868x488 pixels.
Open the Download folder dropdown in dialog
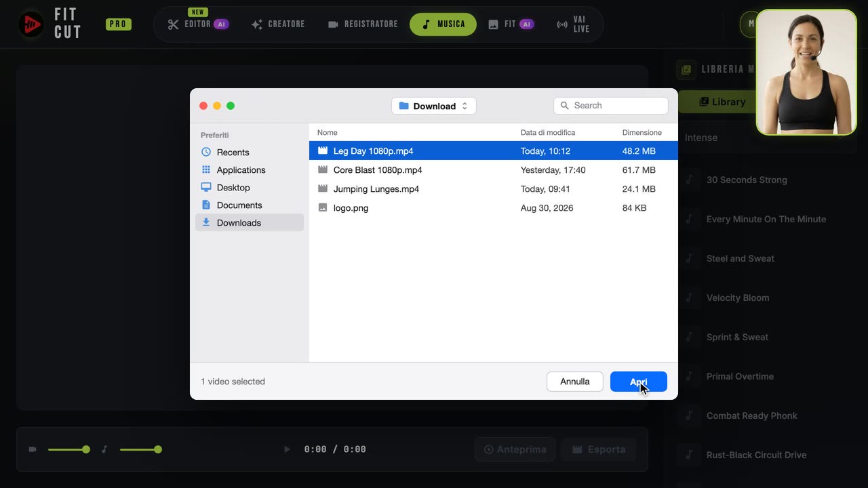click(434, 106)
